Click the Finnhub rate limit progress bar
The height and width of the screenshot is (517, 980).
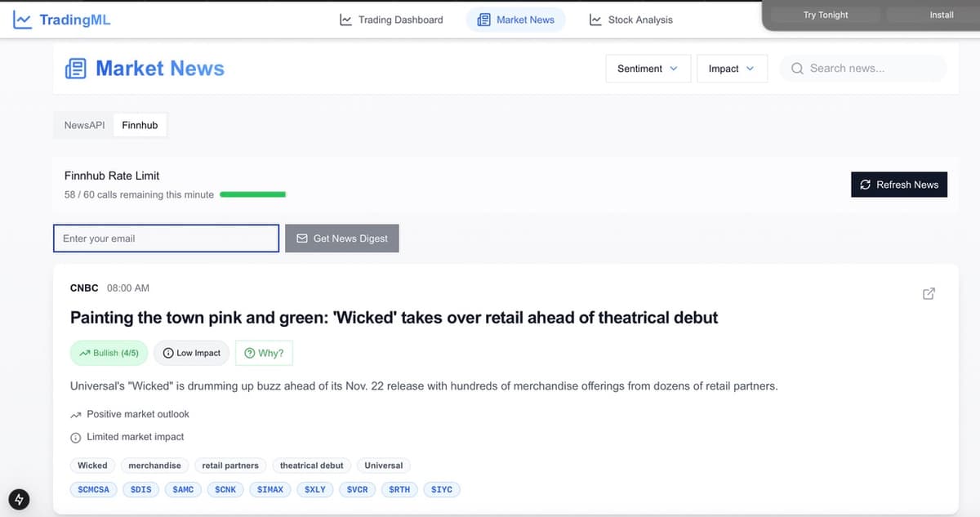point(253,194)
